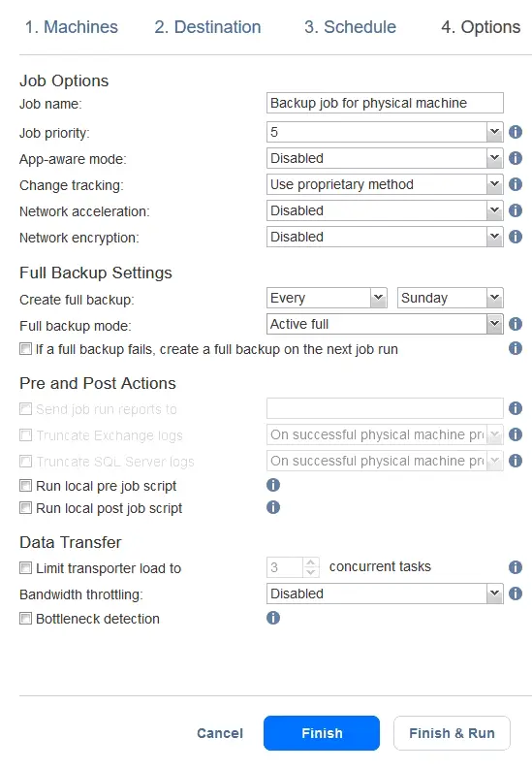Image resolution: width=532 pixels, height=770 pixels.
Task: Click the Job name input field
Action: point(385,103)
